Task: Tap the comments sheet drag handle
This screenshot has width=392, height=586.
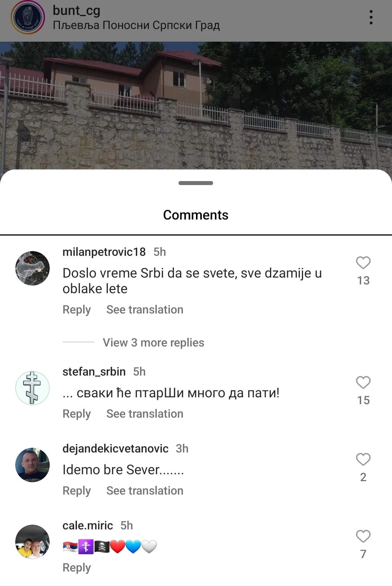Action: click(x=196, y=183)
